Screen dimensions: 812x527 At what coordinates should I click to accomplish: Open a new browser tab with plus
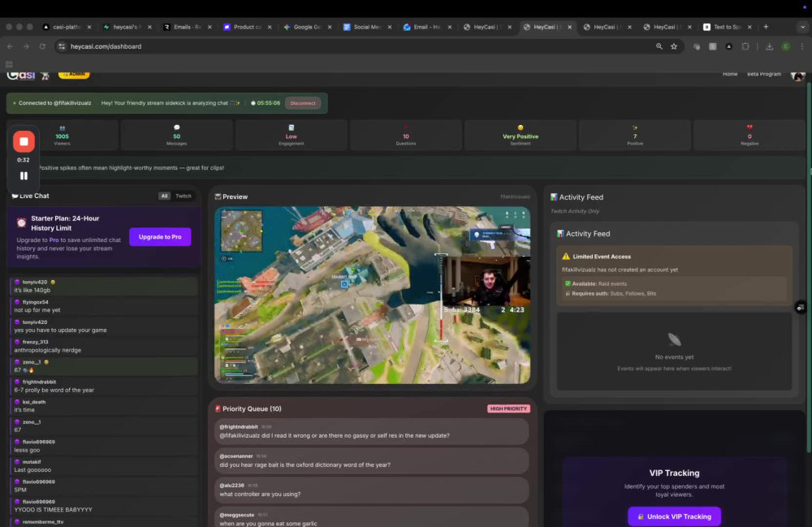coord(766,27)
